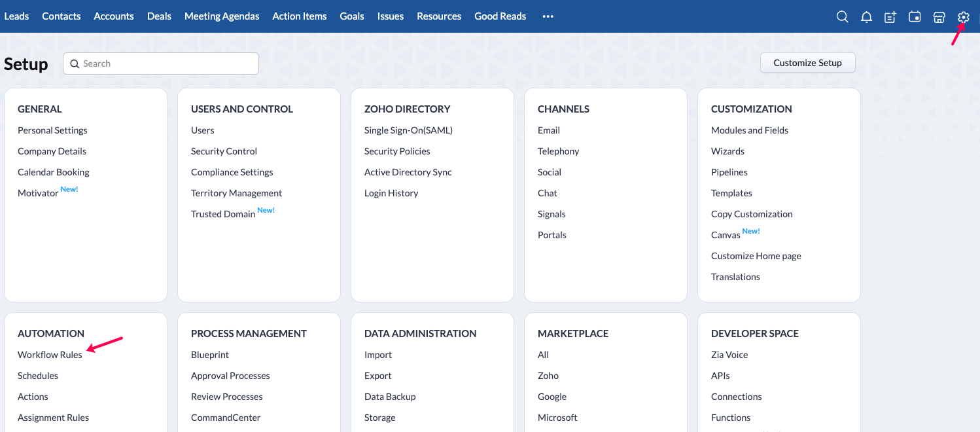This screenshot has height=432, width=980.
Task: Open Copy Customization
Action: tap(752, 214)
